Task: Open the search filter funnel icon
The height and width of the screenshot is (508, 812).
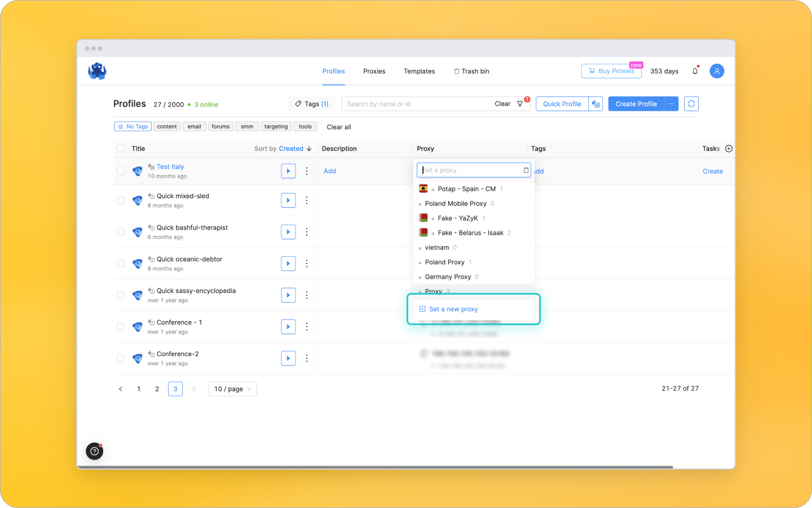Action: (519, 104)
